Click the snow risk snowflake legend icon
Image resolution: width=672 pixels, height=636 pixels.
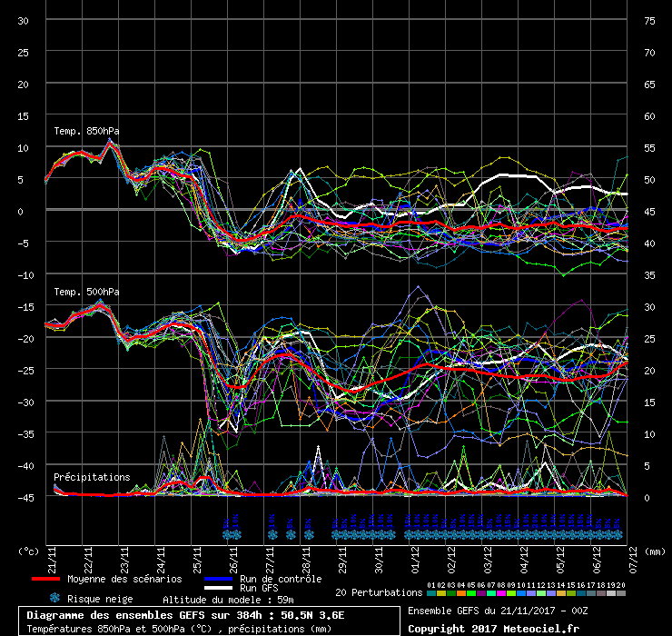coord(54,598)
